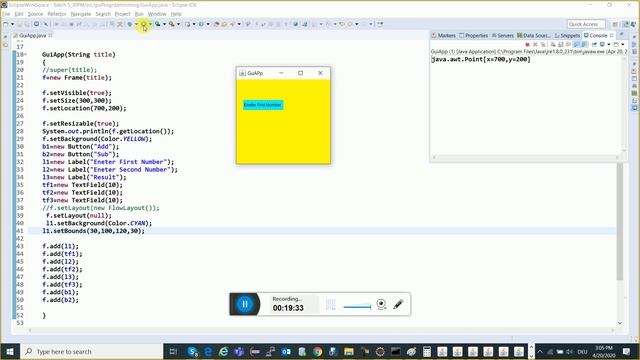Screen dimensions: 640x360
Task: Click the Debug bug toolbar icon
Action: 130,24
